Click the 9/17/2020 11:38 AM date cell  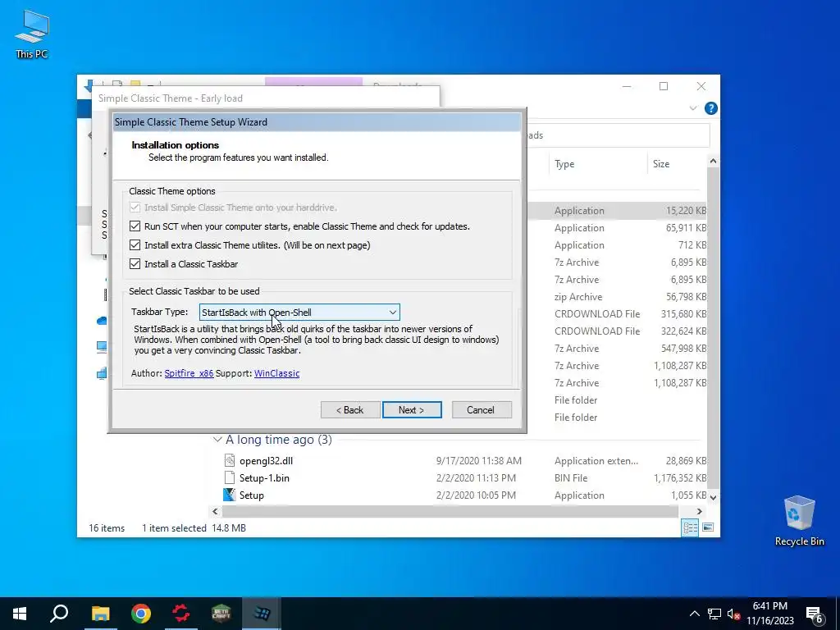coord(478,461)
